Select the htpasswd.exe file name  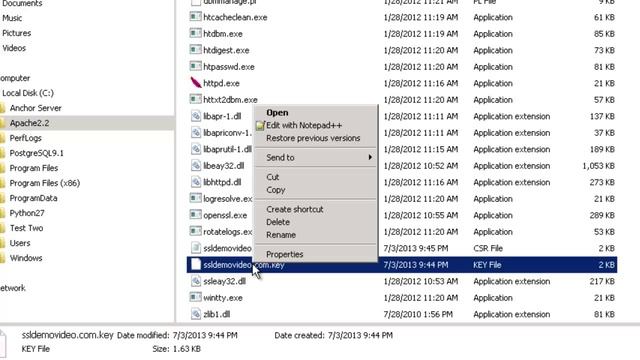229,66
